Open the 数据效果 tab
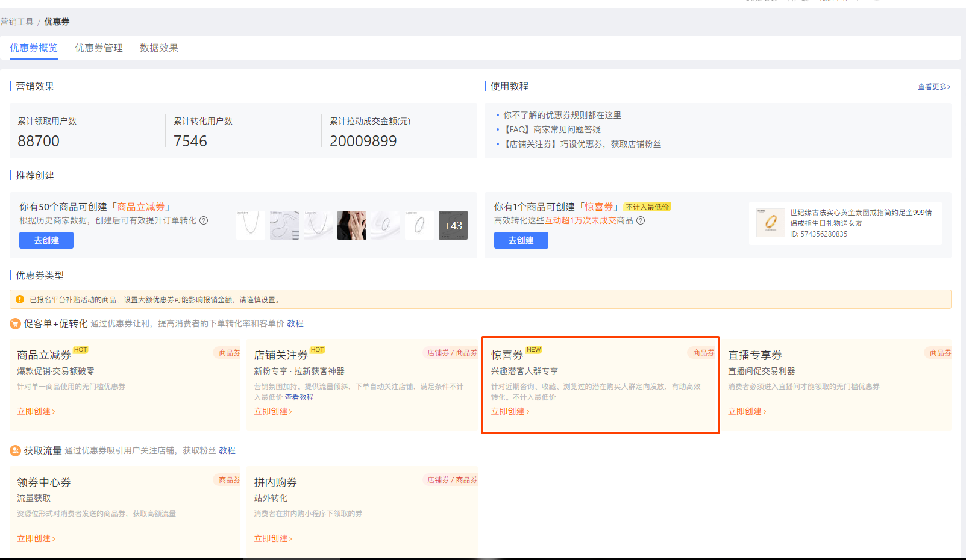This screenshot has width=966, height=560. point(159,48)
